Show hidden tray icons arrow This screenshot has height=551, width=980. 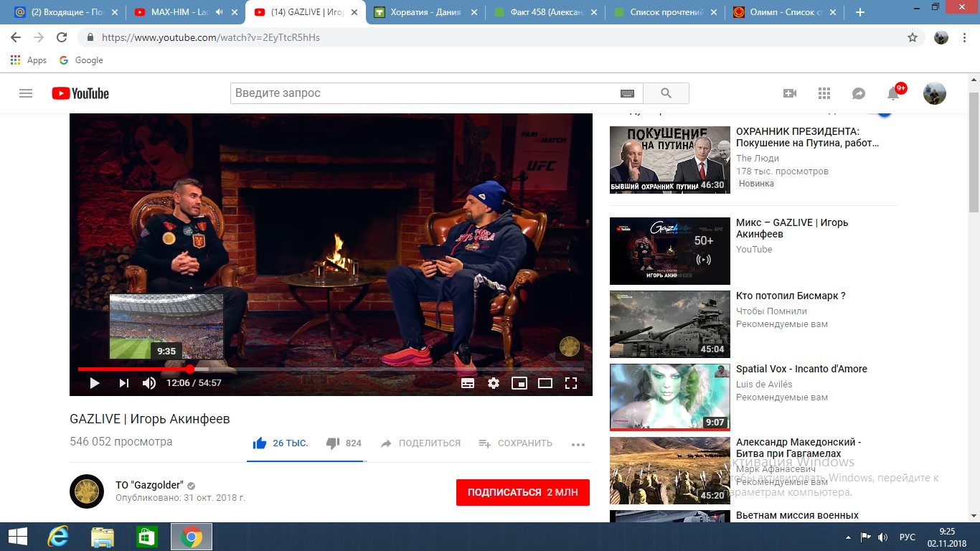pyautogui.click(x=849, y=537)
